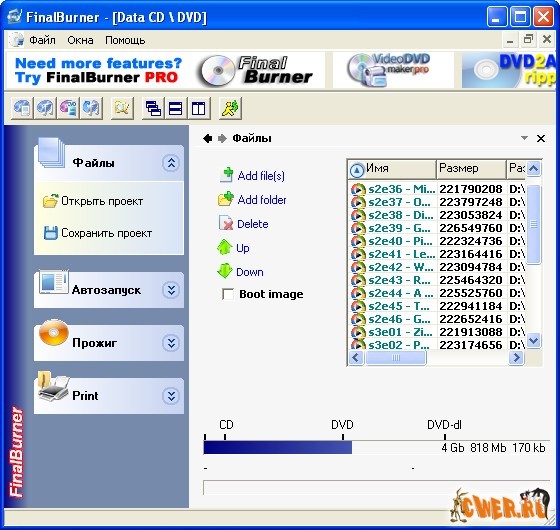Click the Up link text

pos(242,248)
